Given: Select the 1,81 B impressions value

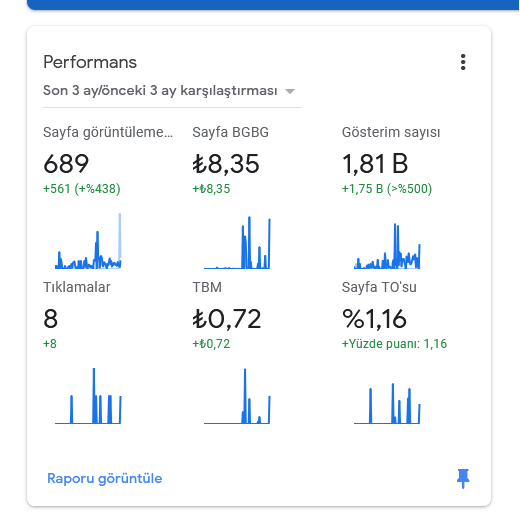Looking at the screenshot, I should pos(375,164).
